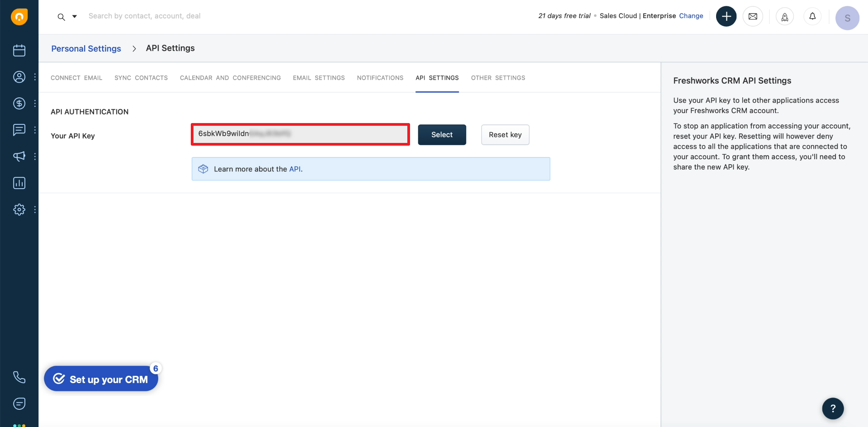The image size is (868, 427).
Task: Switch to the Connect Email tab
Action: (x=76, y=78)
